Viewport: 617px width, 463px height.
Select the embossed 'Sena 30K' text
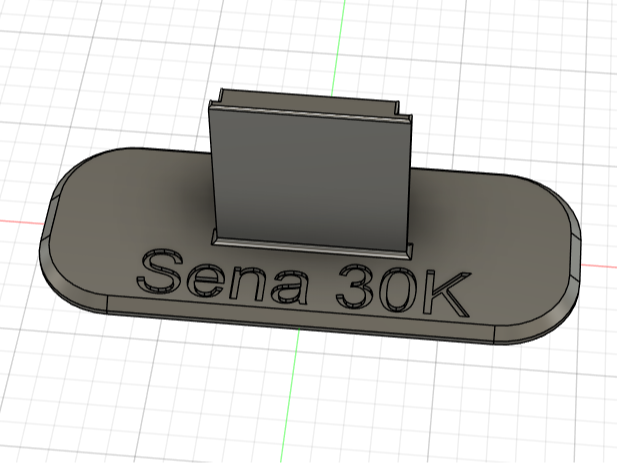click(x=304, y=282)
